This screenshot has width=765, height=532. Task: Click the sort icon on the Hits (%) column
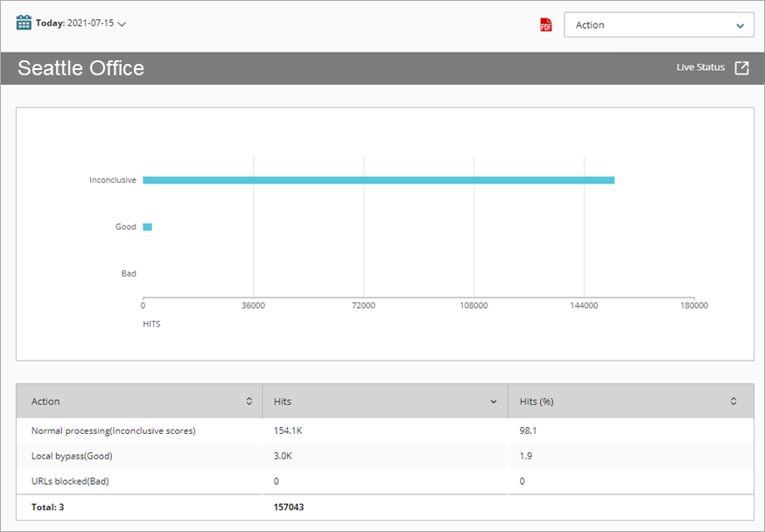point(733,401)
